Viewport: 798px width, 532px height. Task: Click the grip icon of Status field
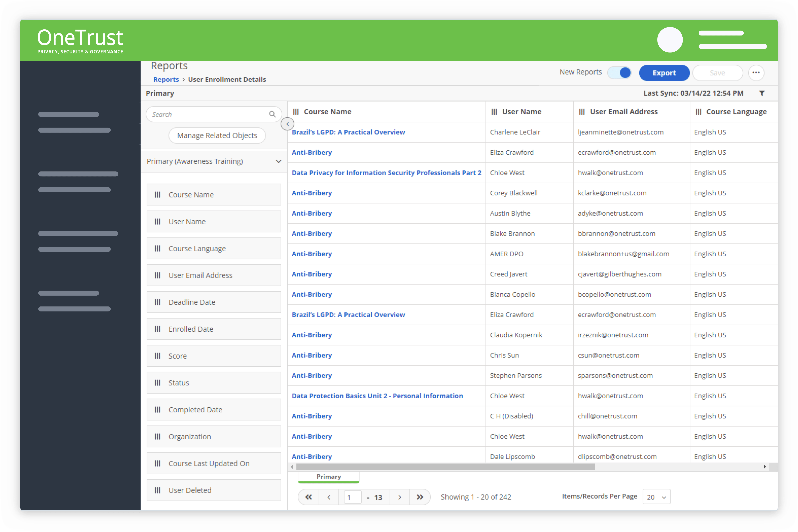tap(157, 383)
